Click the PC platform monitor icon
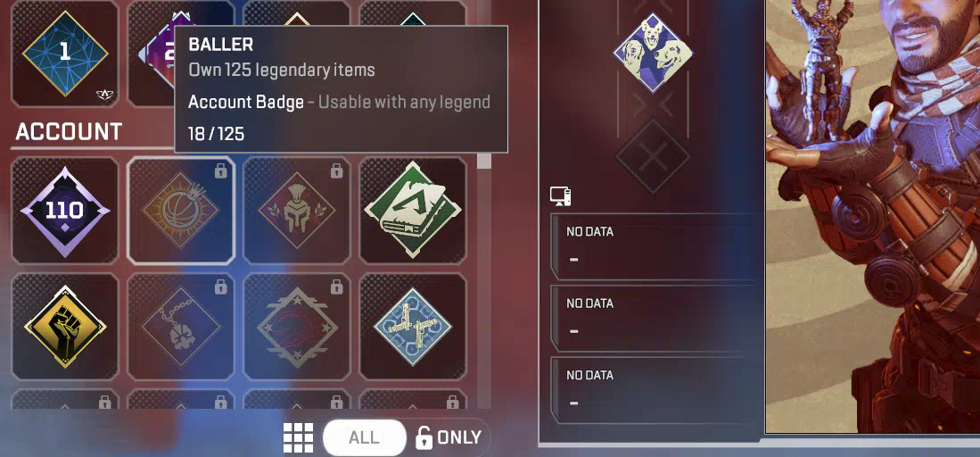Image resolution: width=980 pixels, height=457 pixels. (x=561, y=196)
